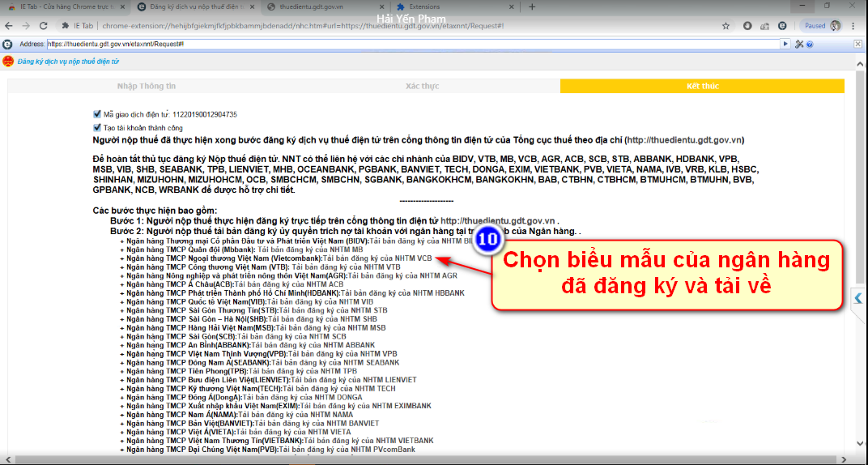Click the browser forward arrow
This screenshot has height=465, width=868.
[25, 25]
